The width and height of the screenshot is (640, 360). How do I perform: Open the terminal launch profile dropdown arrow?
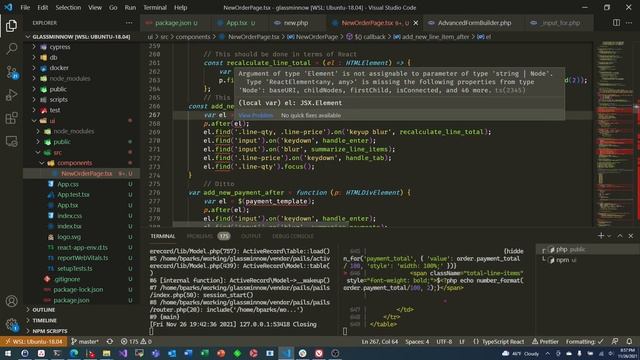[609, 236]
